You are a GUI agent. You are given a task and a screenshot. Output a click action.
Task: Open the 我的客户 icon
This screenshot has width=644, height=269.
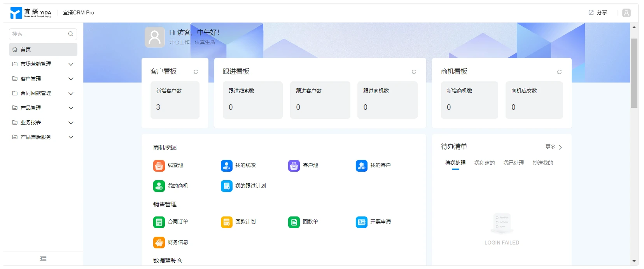coord(362,165)
